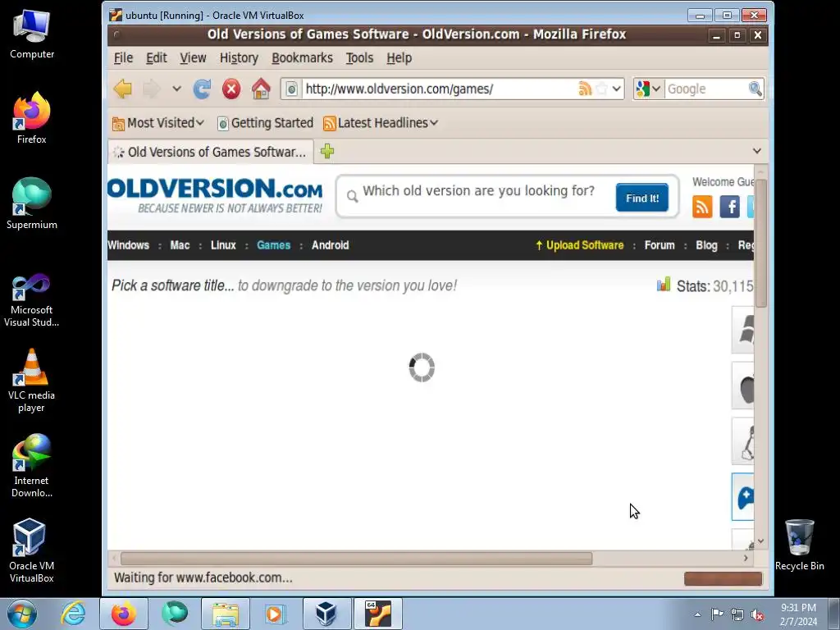Open the Getting Started bookmark
The height and width of the screenshot is (630, 840).
tap(265, 123)
